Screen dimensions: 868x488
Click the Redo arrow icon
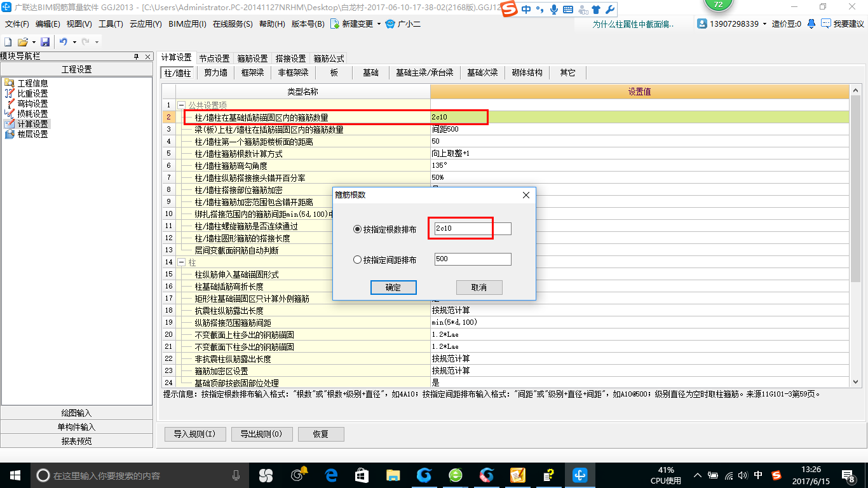85,42
